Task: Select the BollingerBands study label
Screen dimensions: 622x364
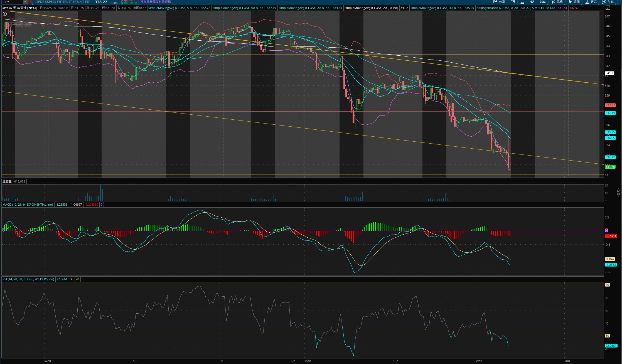Action: point(510,8)
